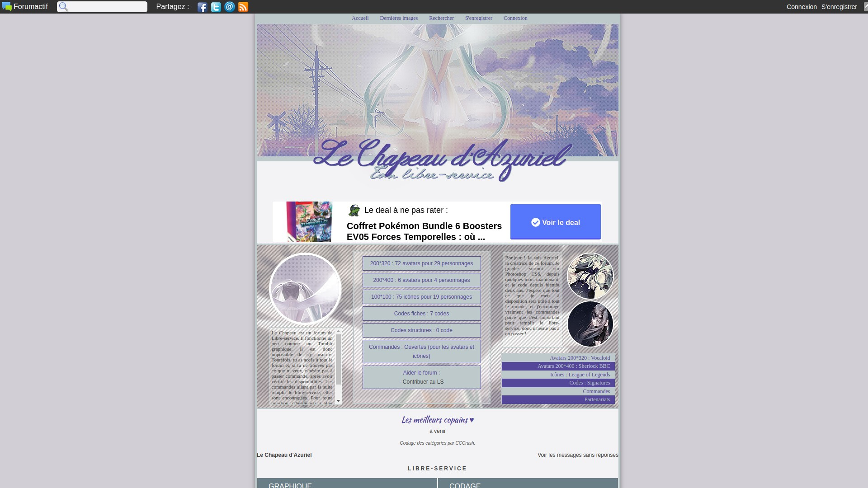
Task: Open Avatars 200*320 : Vocaloid link
Action: (580, 358)
